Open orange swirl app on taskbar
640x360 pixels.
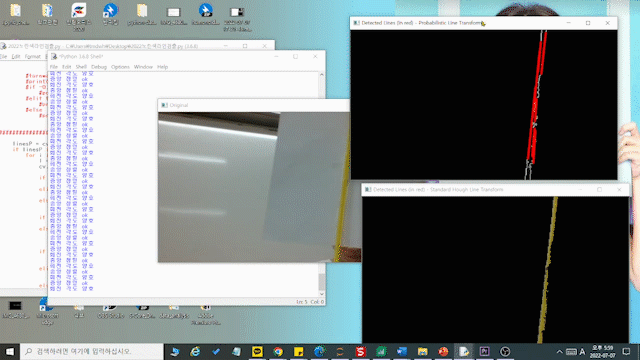pyautogui.click(x=340, y=351)
